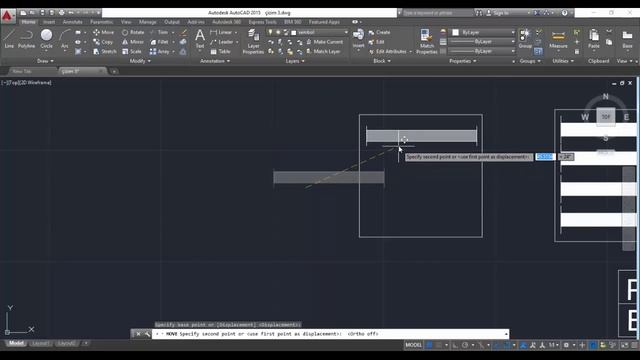Click the Group tool
The height and width of the screenshot is (360, 640).
coord(525,39)
